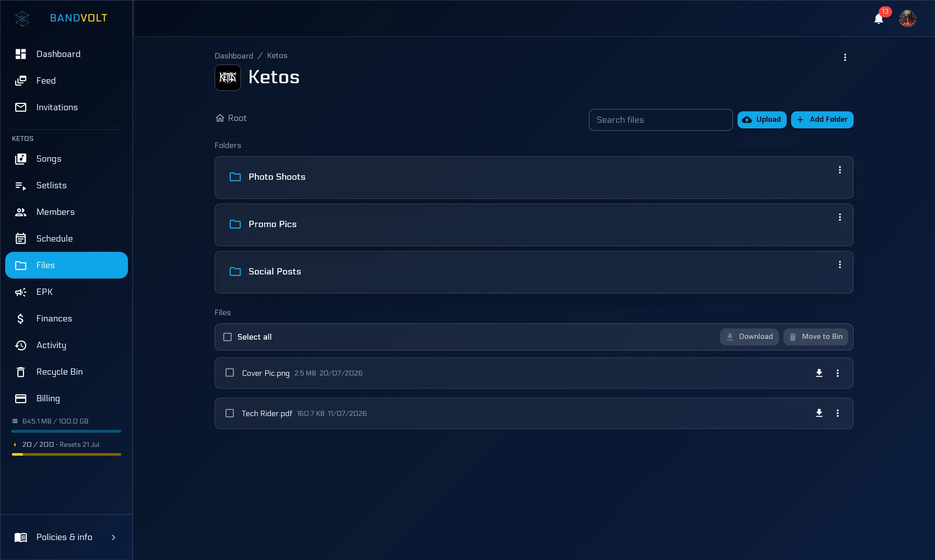Open Tech Rider.pdf options menu
Image resolution: width=935 pixels, height=560 pixels.
838,413
